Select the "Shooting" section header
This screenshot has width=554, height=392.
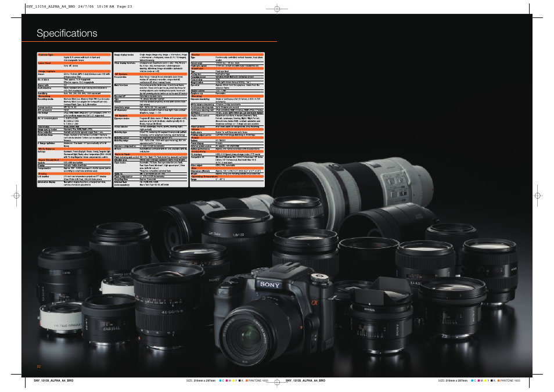click(x=227, y=96)
